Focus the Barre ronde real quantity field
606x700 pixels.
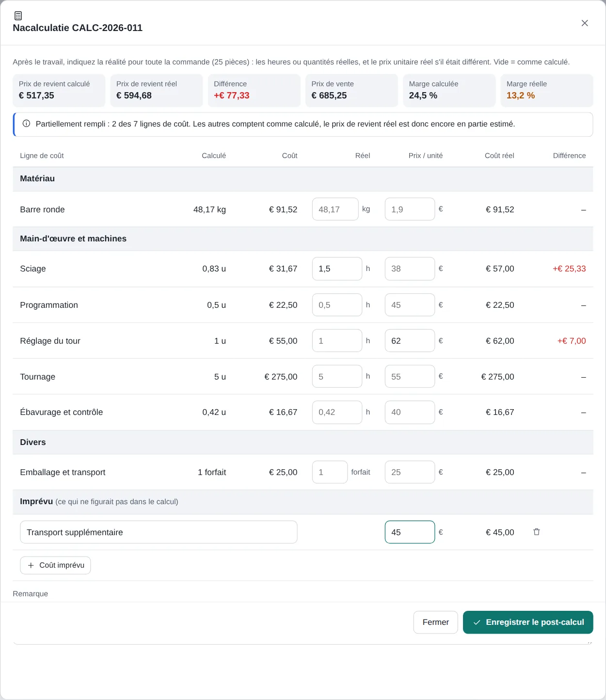[x=335, y=209]
